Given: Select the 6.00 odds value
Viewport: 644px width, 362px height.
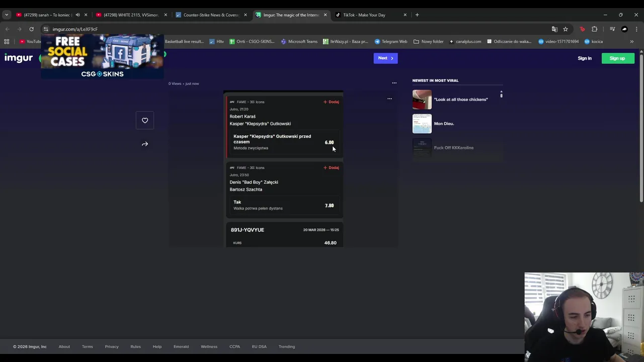Looking at the screenshot, I should 329,143.
